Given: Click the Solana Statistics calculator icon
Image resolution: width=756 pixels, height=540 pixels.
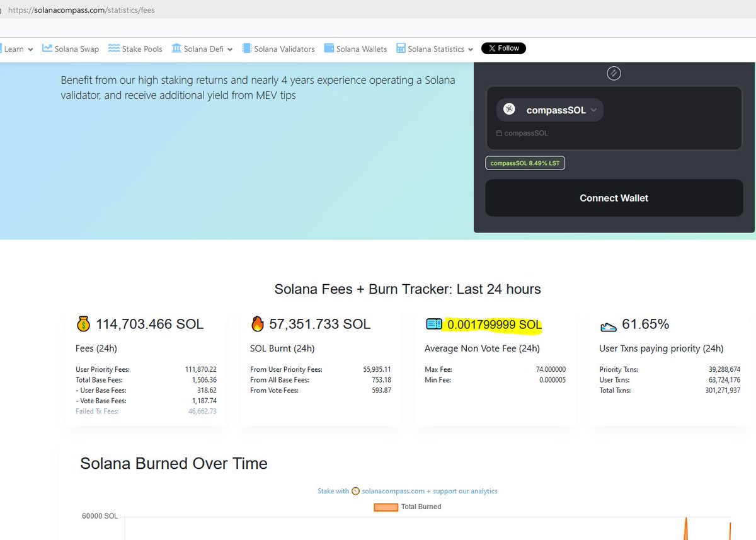Looking at the screenshot, I should (x=401, y=49).
